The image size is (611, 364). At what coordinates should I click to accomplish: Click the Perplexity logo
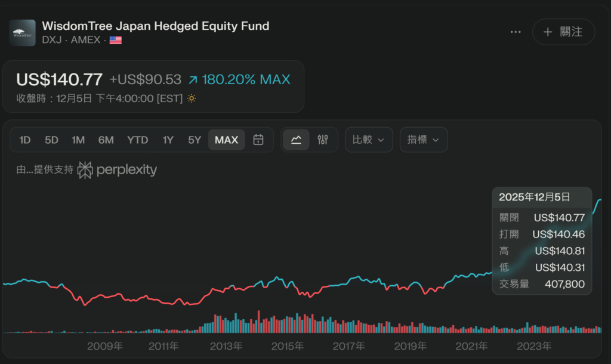coord(118,170)
